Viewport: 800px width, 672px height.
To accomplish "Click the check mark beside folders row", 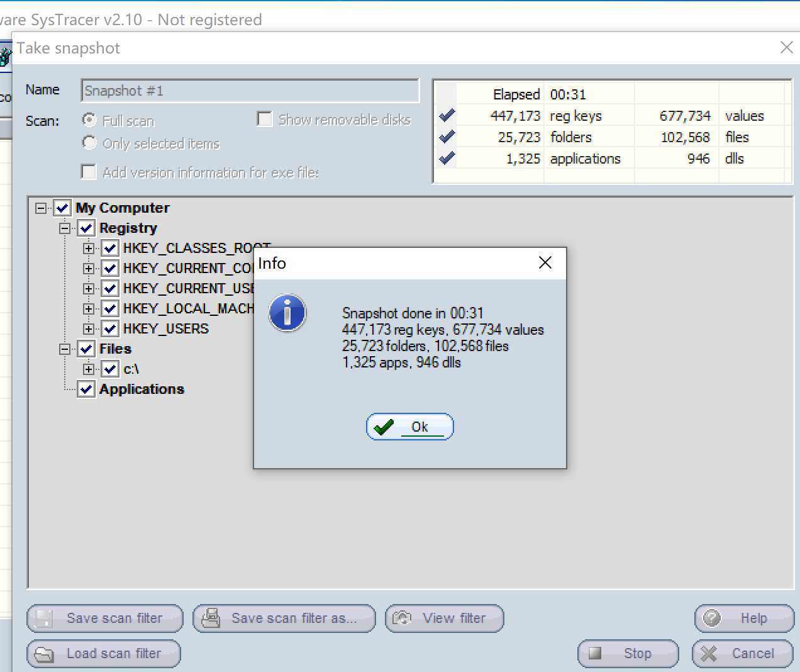I will pos(447,137).
